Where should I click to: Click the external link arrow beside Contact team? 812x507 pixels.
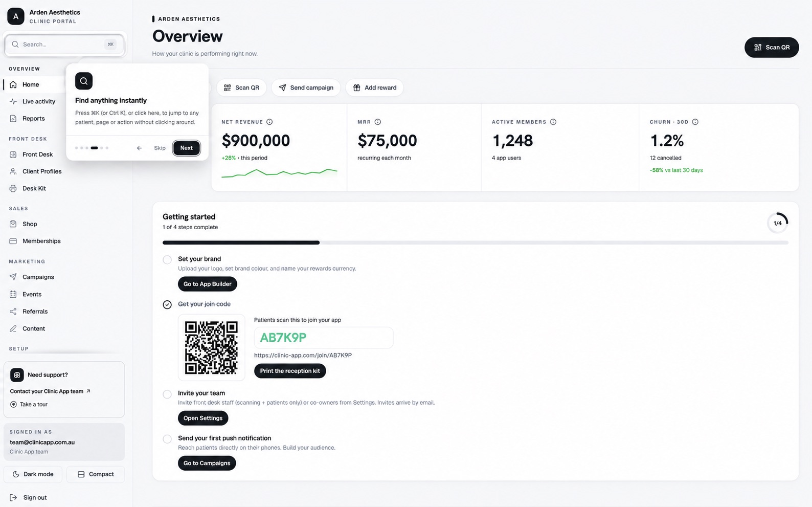pyautogui.click(x=88, y=391)
